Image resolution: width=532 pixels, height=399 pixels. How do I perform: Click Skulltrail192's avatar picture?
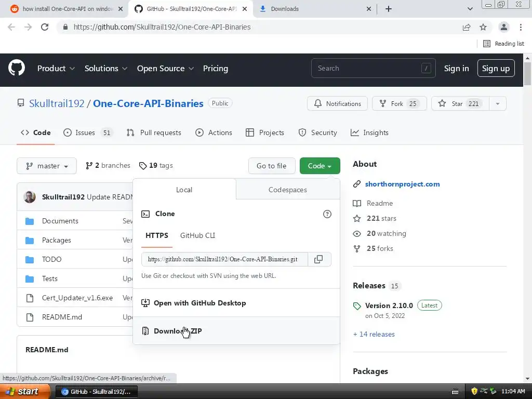[x=30, y=197]
